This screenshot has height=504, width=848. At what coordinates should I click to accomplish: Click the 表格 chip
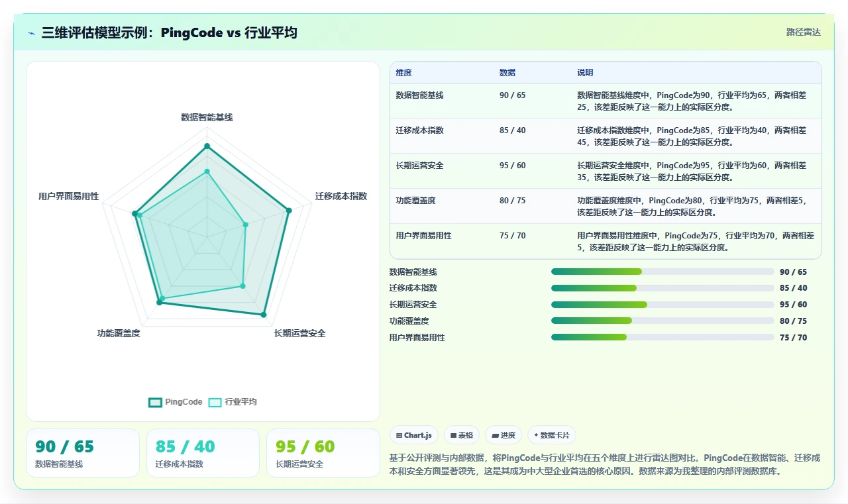[x=461, y=435]
